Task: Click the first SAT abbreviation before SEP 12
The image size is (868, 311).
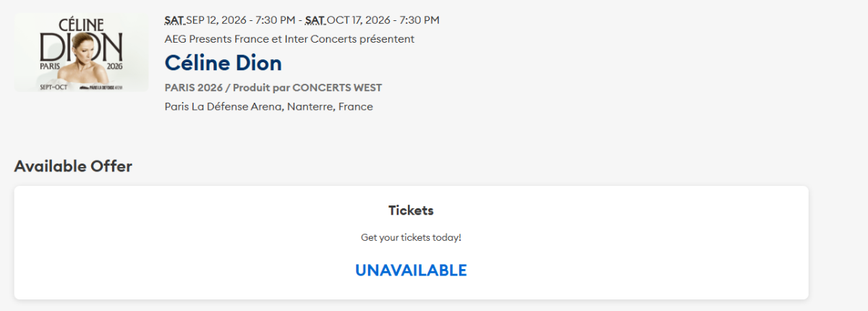Action: coord(174,20)
